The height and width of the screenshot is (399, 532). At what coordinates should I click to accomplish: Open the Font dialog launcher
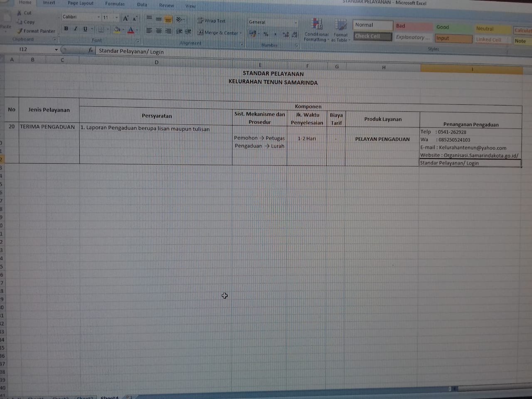click(x=138, y=41)
